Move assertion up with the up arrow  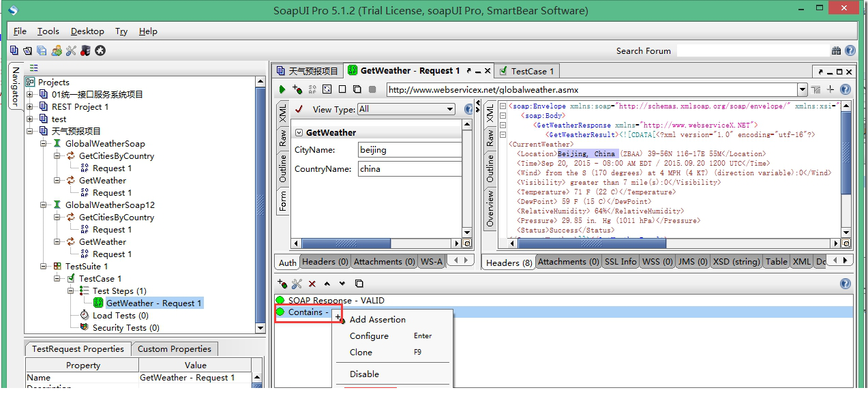coord(327,284)
